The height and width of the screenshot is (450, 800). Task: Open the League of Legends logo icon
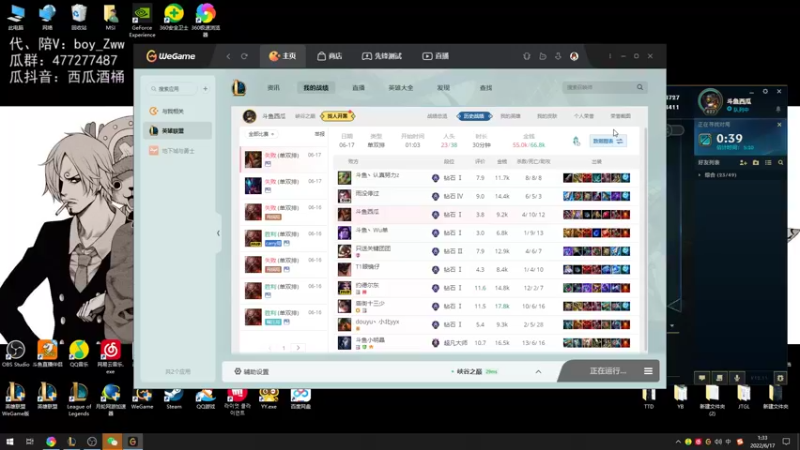239,88
